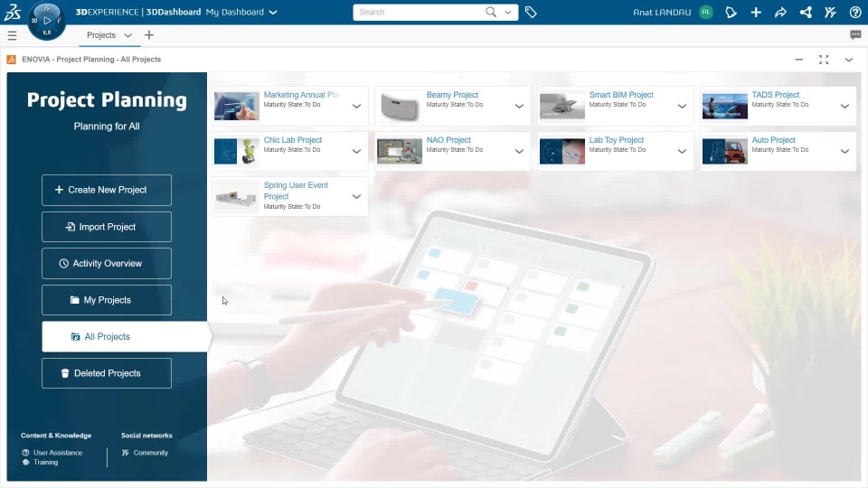Click the Search input field
The width and height of the screenshot is (868, 488).
pyautogui.click(x=419, y=12)
